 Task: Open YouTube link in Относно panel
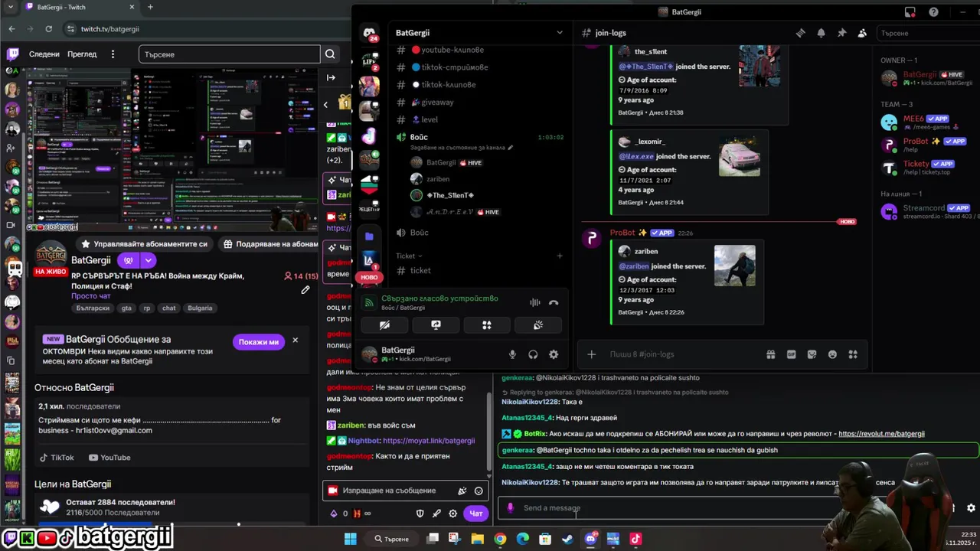pyautogui.click(x=109, y=458)
